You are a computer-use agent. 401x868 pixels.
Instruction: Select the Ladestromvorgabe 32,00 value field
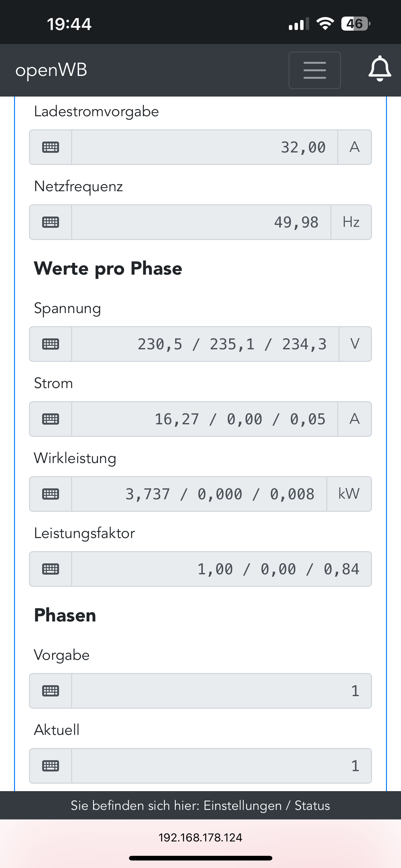[x=204, y=147]
